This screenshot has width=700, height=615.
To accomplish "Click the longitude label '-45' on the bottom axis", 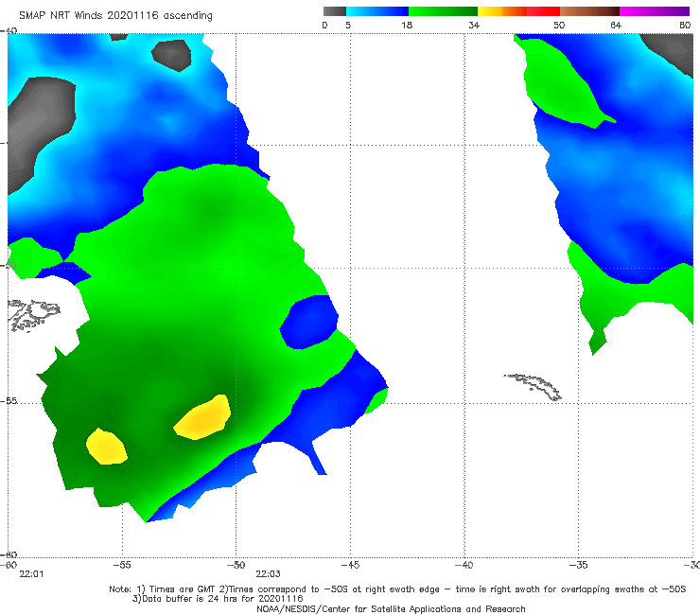I will point(350,565).
